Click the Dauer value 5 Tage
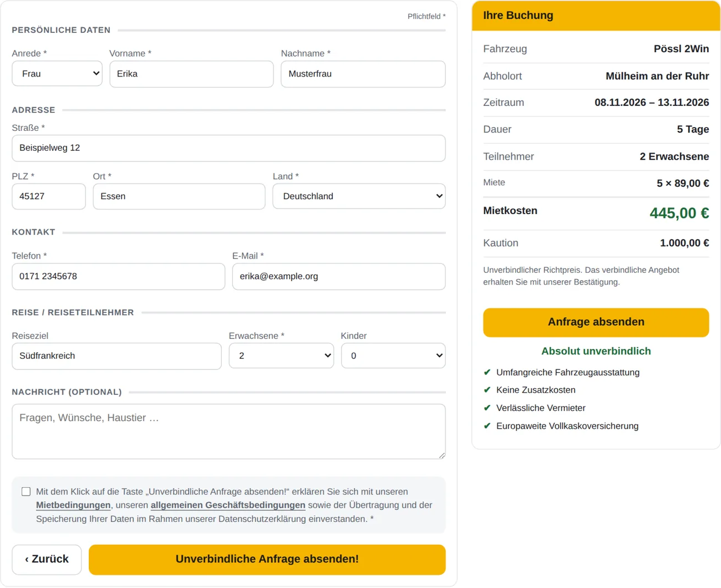721x588 pixels. [693, 129]
